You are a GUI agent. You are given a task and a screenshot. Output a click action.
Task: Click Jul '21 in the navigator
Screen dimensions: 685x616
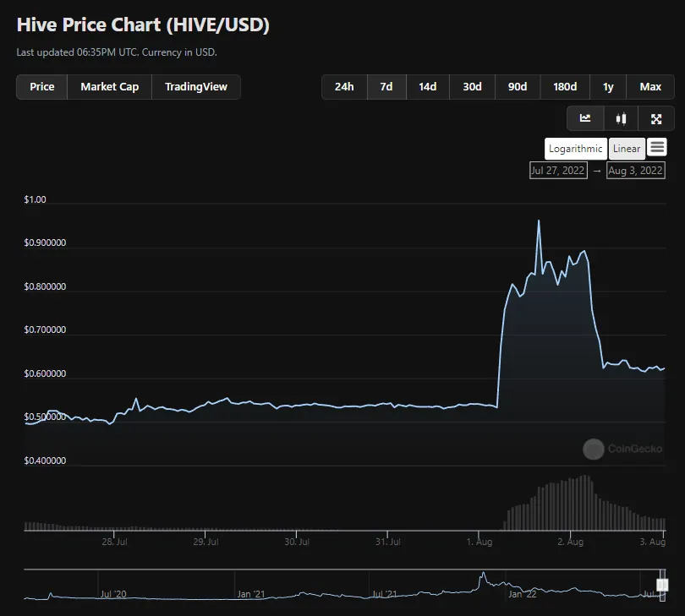point(385,594)
